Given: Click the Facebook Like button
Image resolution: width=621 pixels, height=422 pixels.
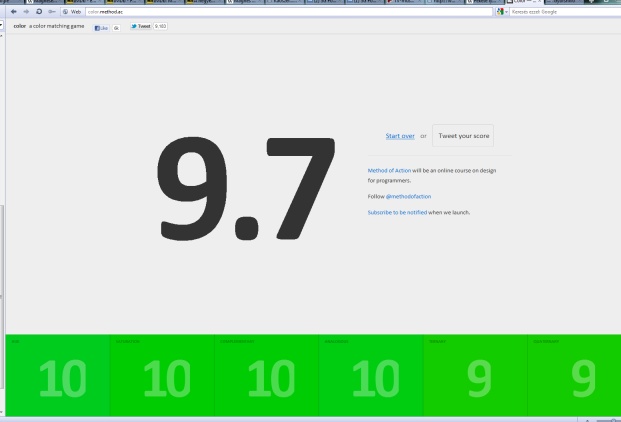Looking at the screenshot, I should tap(103, 27).
